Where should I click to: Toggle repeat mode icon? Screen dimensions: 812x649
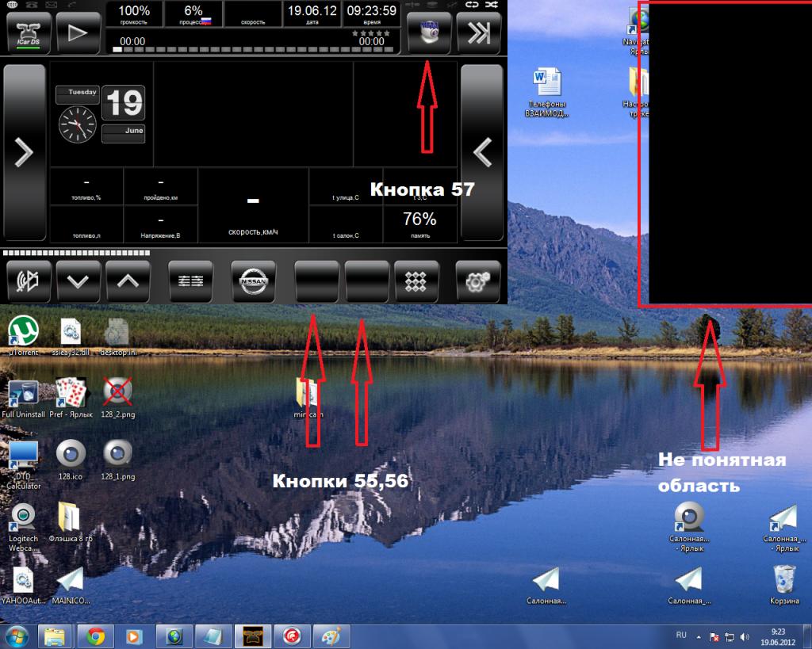tap(472, 5)
